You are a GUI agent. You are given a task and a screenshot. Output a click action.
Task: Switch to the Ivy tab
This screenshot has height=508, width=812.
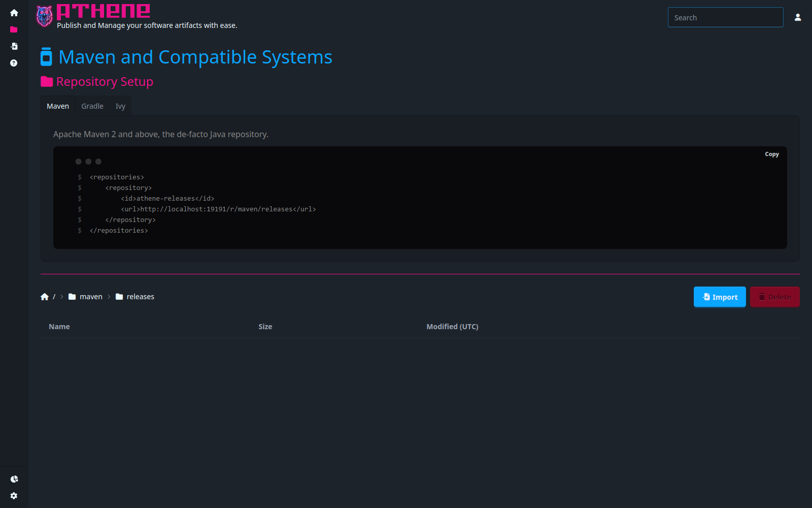120,106
